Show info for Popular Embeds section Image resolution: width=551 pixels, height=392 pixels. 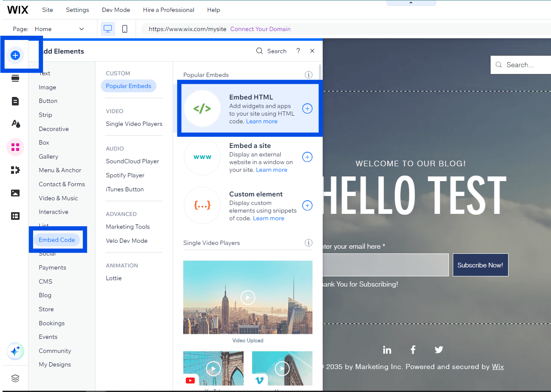coord(309,75)
